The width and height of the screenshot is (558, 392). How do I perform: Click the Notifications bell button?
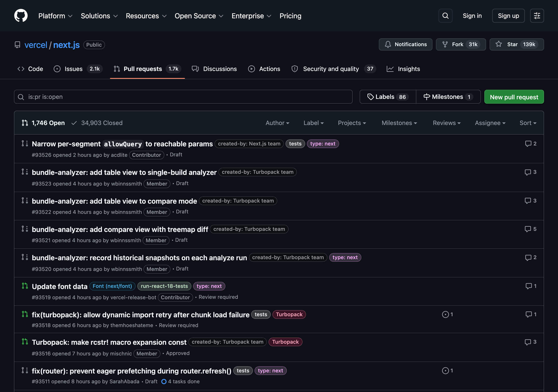tap(405, 44)
